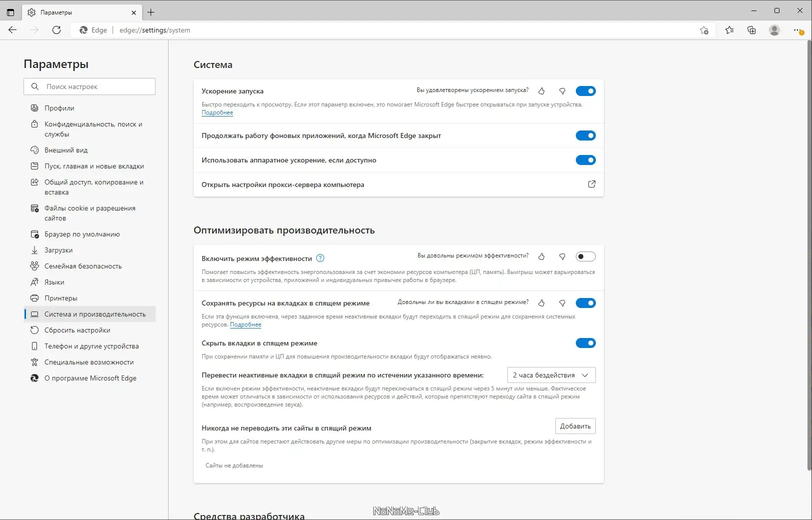Click the thumbs-up icon for startup boost
This screenshot has height=520, width=812.
pyautogui.click(x=541, y=91)
